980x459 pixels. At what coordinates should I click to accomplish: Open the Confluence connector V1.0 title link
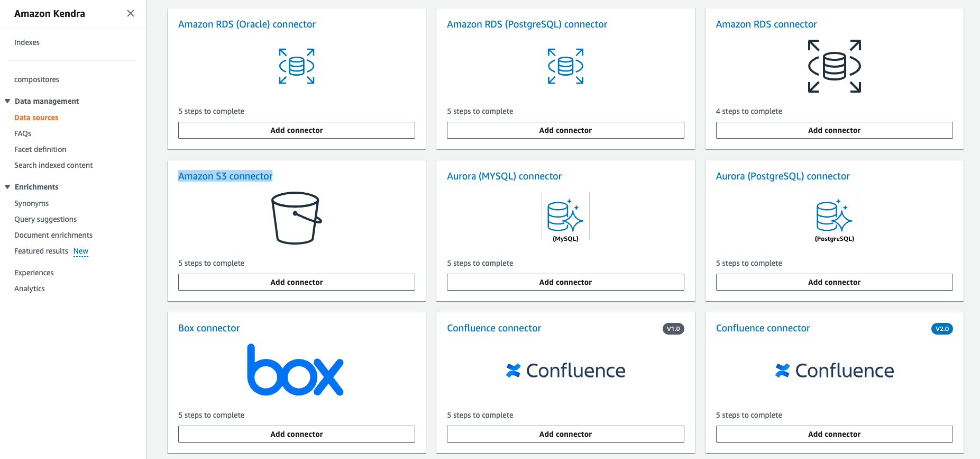tap(494, 328)
